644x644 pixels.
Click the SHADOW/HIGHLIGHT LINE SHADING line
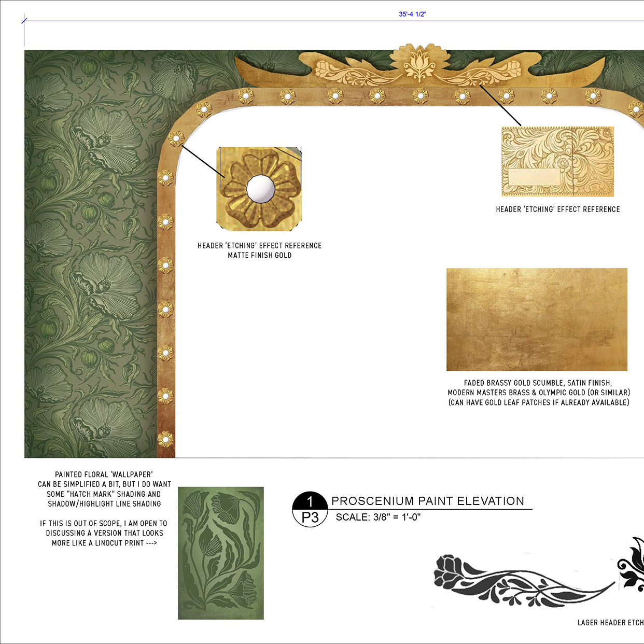(x=104, y=503)
